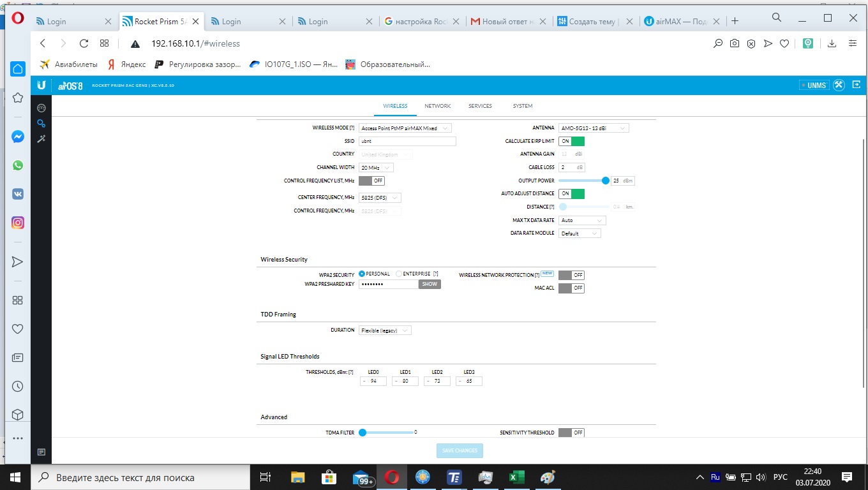Screen dimensions: 868x490
Task: Open the airOS dashboard gauge icon
Action: pos(41,108)
